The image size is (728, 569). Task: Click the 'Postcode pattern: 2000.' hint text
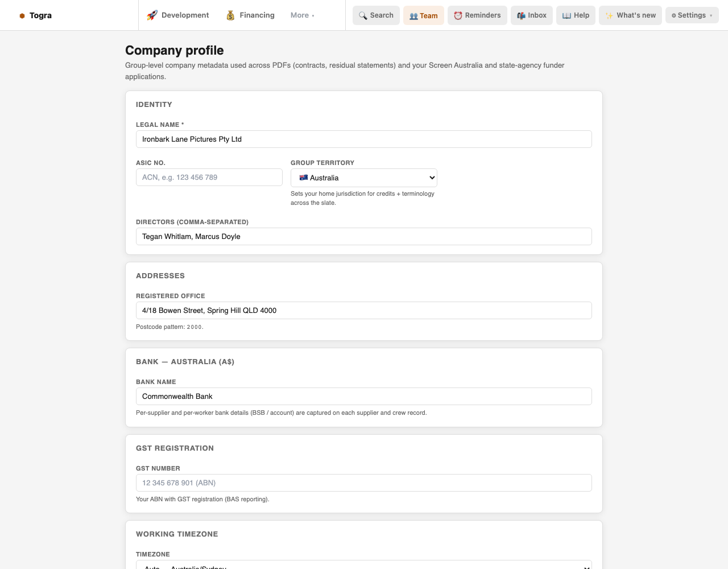click(169, 327)
